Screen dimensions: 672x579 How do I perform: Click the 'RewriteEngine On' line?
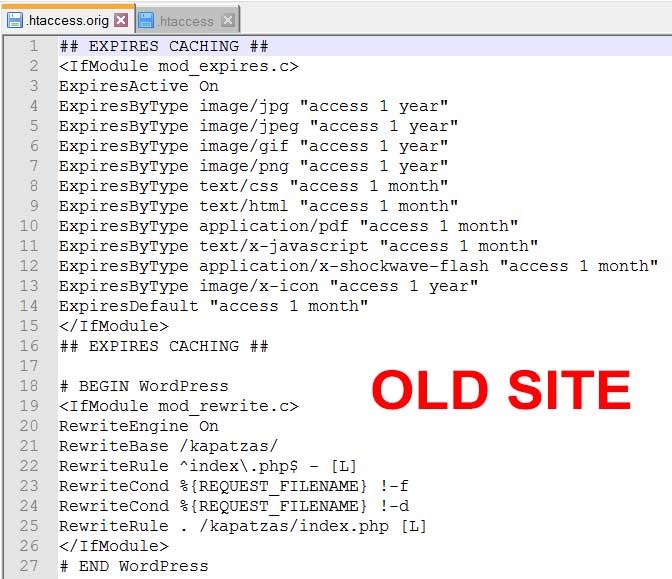coord(138,426)
